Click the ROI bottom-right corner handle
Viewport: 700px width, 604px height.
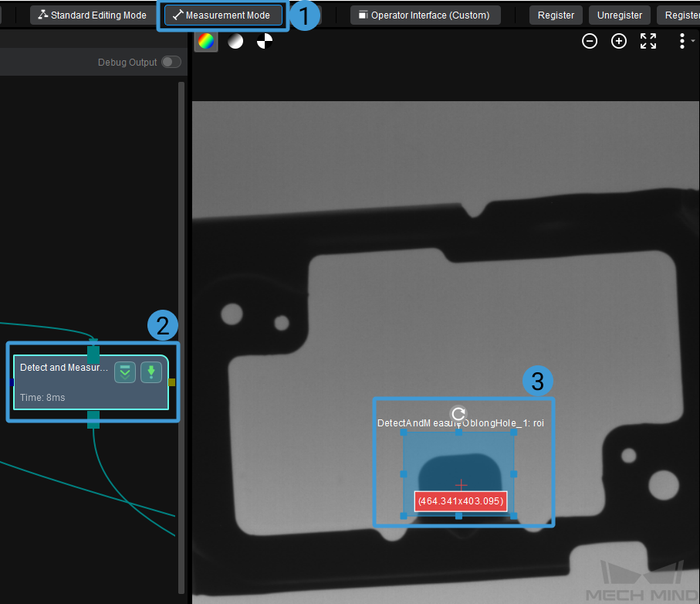pyautogui.click(x=513, y=515)
